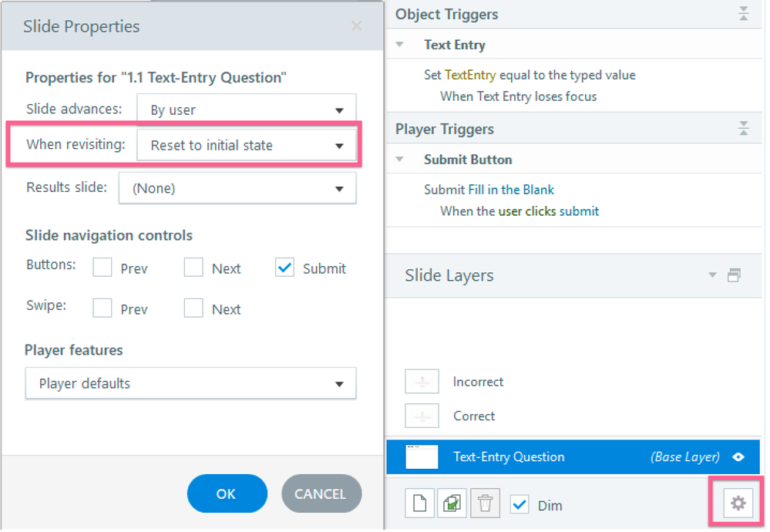Select the Incorrect layer
This screenshot has width=770, height=532.
click(478, 382)
